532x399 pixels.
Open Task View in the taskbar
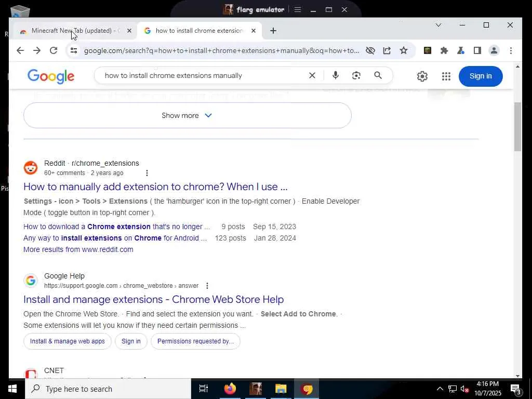[204, 389]
